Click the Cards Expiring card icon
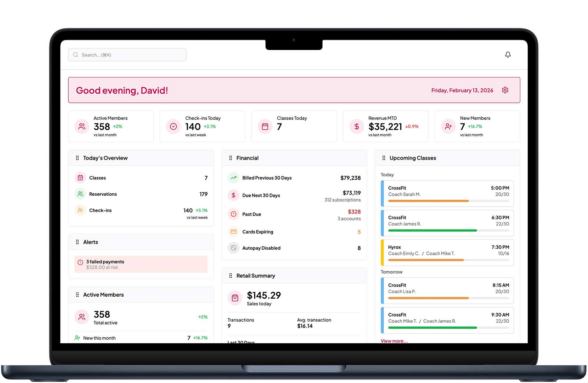588x383 pixels. tap(233, 232)
